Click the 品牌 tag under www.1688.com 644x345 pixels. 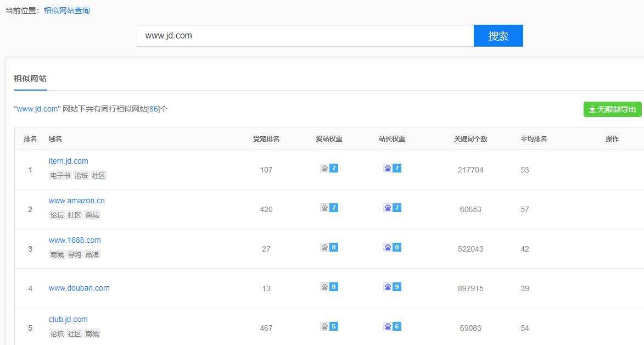point(92,254)
